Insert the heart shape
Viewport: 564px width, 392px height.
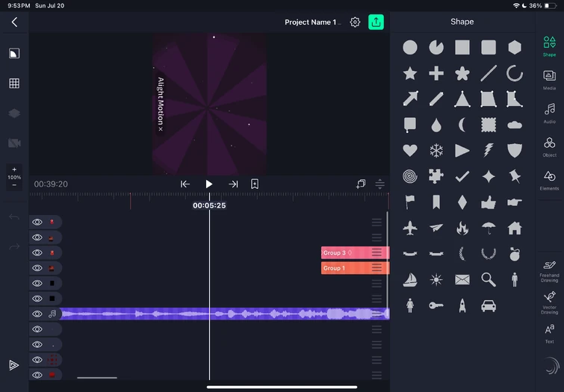(410, 150)
